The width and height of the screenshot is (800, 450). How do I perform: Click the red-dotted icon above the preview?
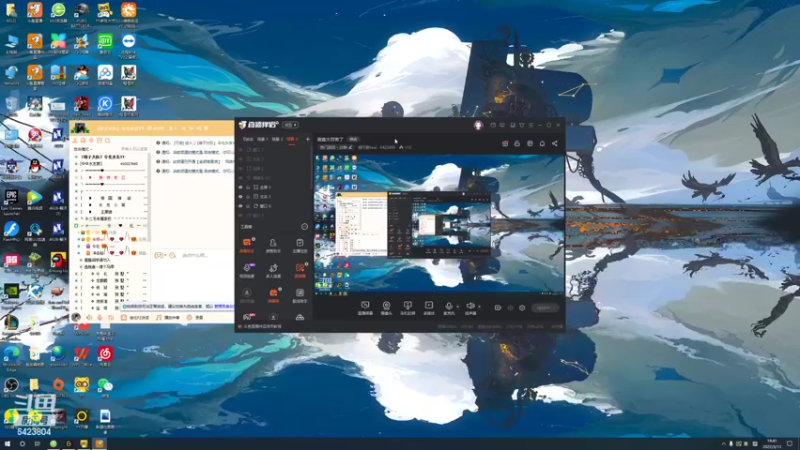[505, 143]
